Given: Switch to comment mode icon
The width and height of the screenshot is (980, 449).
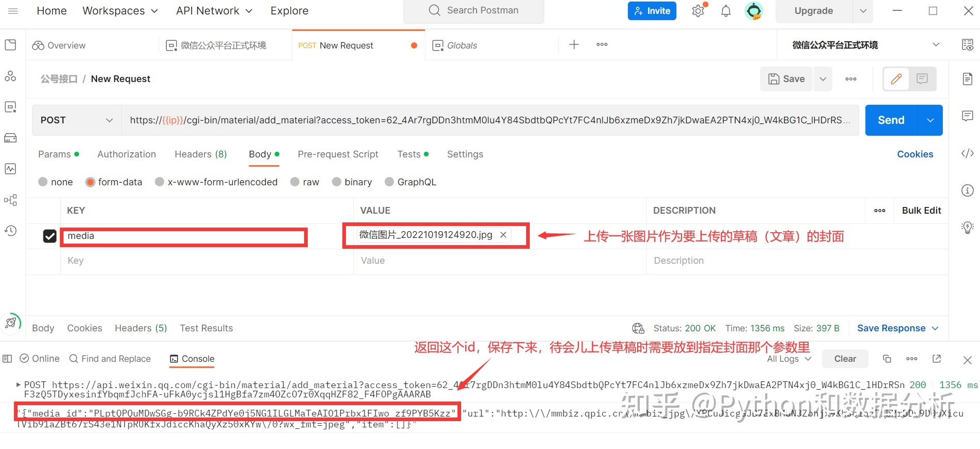Looking at the screenshot, I should (x=922, y=79).
